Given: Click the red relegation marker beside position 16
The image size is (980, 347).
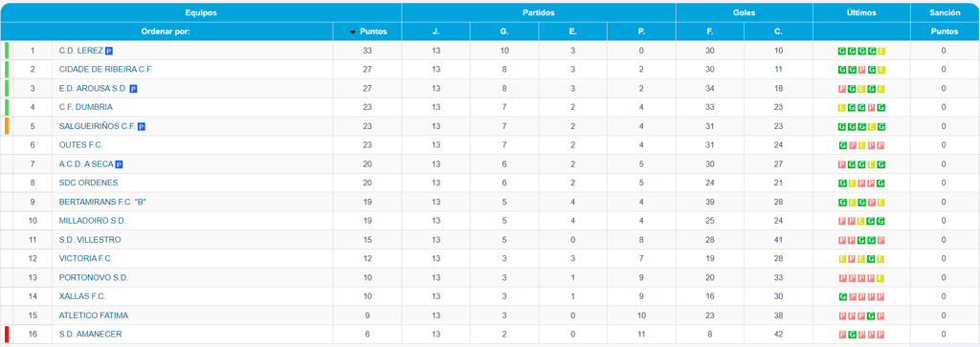Looking at the screenshot, I should pyautogui.click(x=7, y=335).
